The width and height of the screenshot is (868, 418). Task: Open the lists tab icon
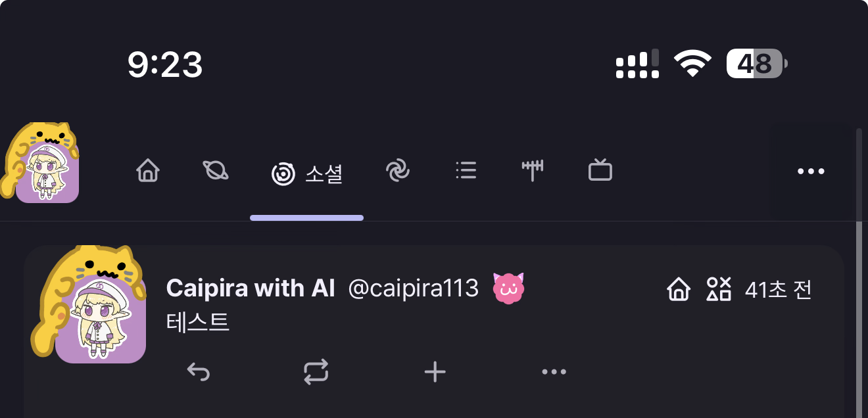466,172
